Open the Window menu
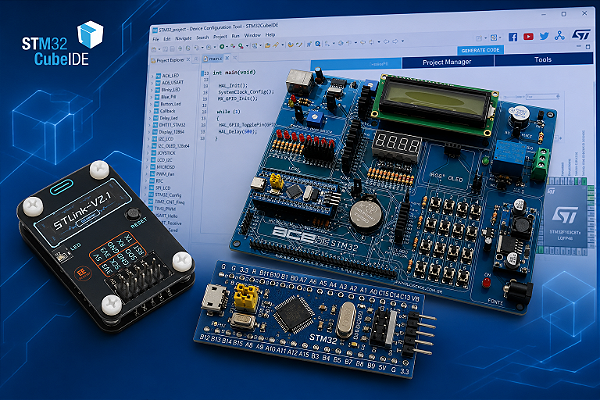Screen dimensions: 600x400 click(x=252, y=35)
